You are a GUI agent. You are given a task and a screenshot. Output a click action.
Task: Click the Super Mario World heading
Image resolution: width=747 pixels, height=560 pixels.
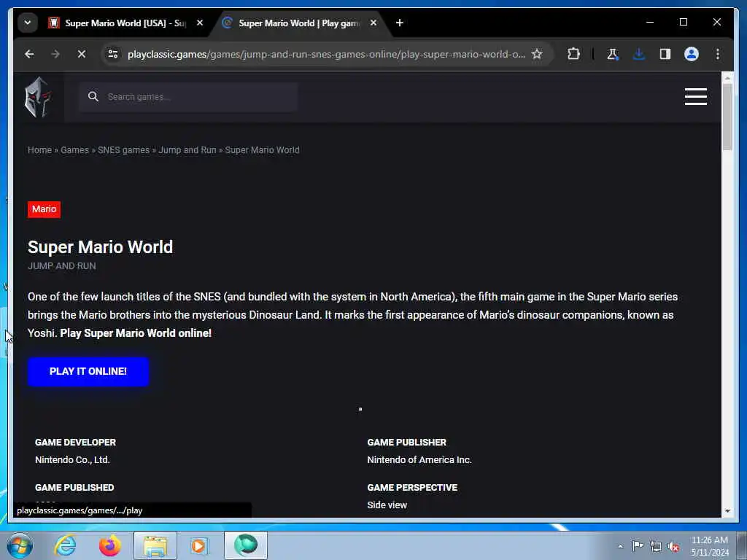tap(100, 247)
